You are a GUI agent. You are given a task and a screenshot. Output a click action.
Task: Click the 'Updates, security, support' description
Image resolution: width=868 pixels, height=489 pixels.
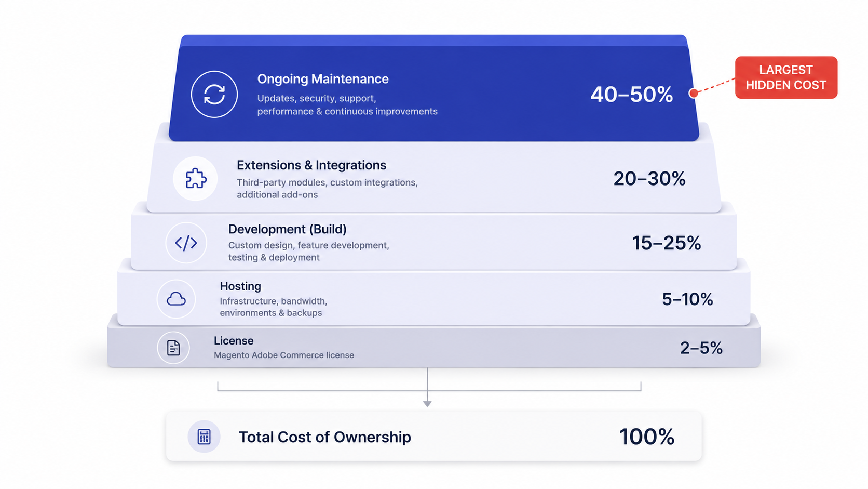(x=347, y=104)
